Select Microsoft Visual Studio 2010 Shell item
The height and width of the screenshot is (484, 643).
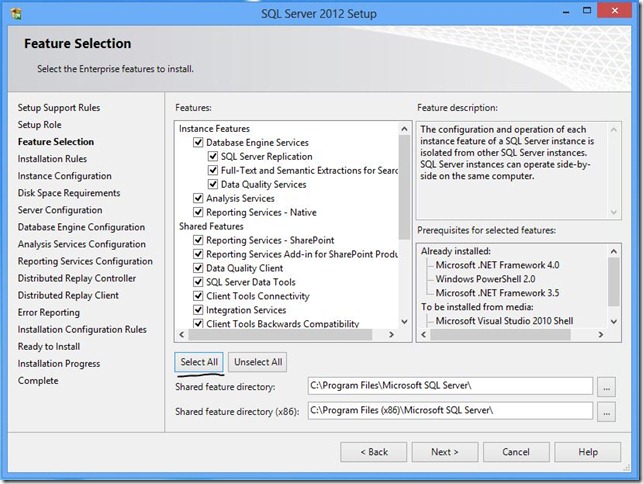pyautogui.click(x=504, y=321)
